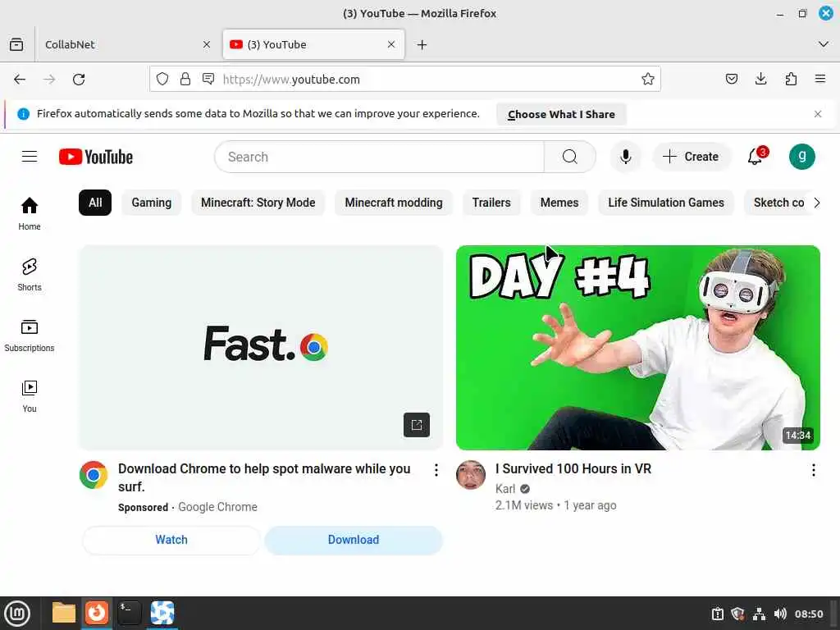Select Minecraft: Story Mode chip
The width and height of the screenshot is (840, 630).
[x=258, y=203]
